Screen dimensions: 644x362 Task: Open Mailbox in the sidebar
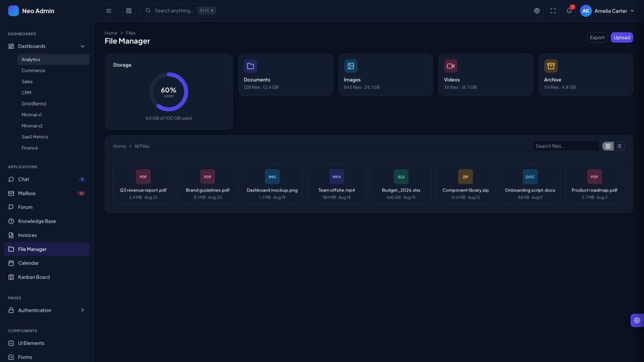click(x=47, y=193)
